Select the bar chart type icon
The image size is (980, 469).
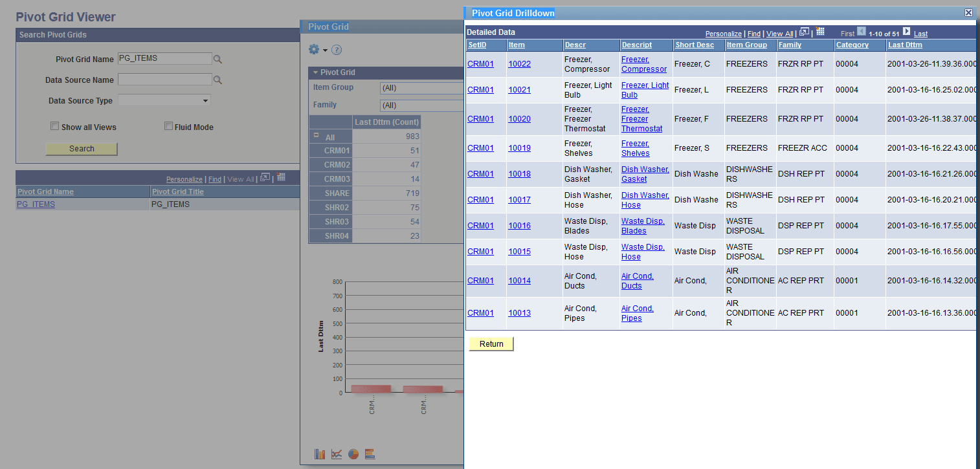point(320,453)
